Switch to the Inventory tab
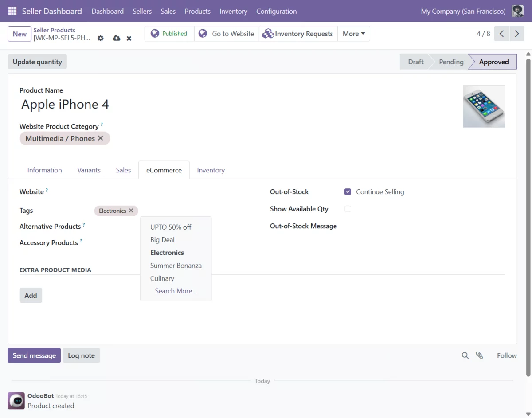 211,170
